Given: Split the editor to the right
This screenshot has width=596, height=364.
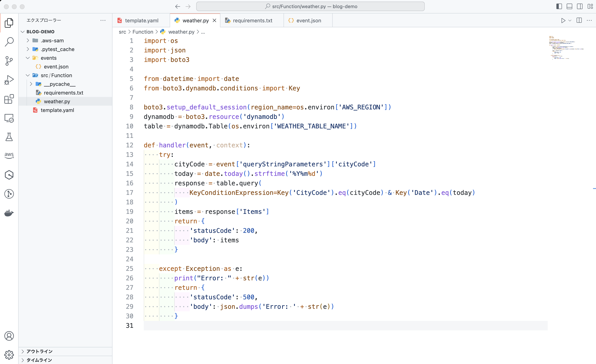Looking at the screenshot, I should (579, 21).
